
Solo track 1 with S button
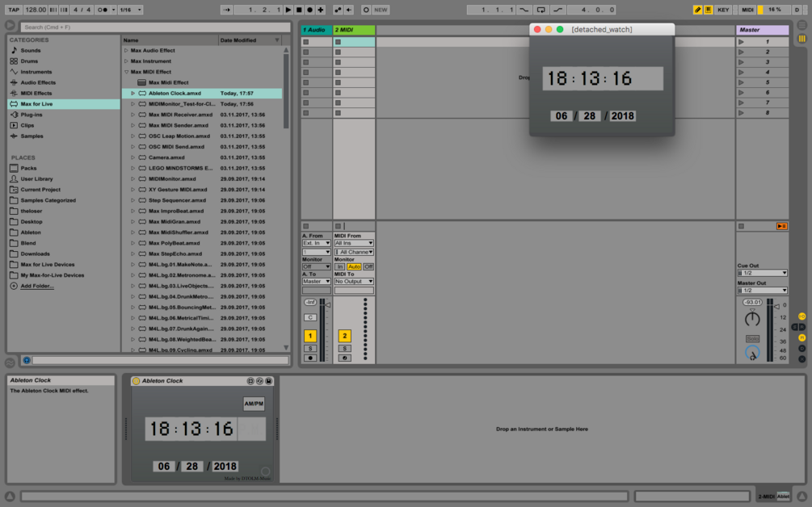(310, 349)
